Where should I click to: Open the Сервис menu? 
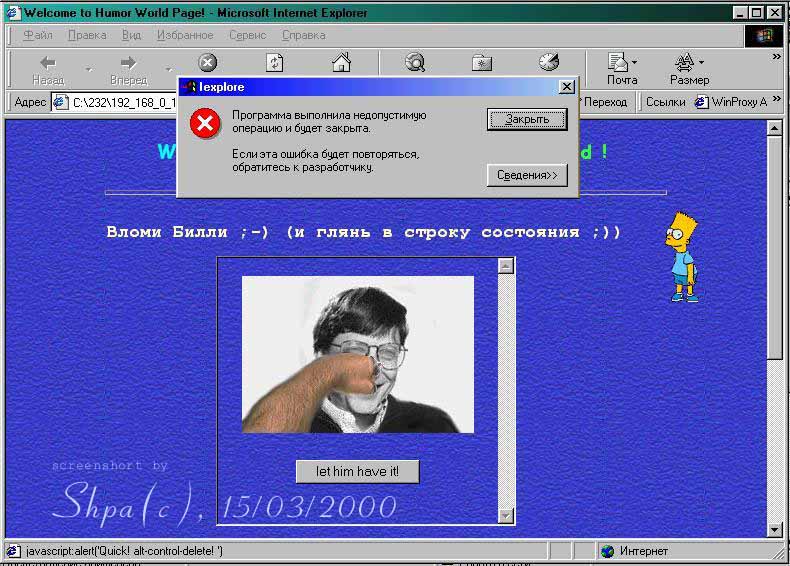tap(247, 35)
